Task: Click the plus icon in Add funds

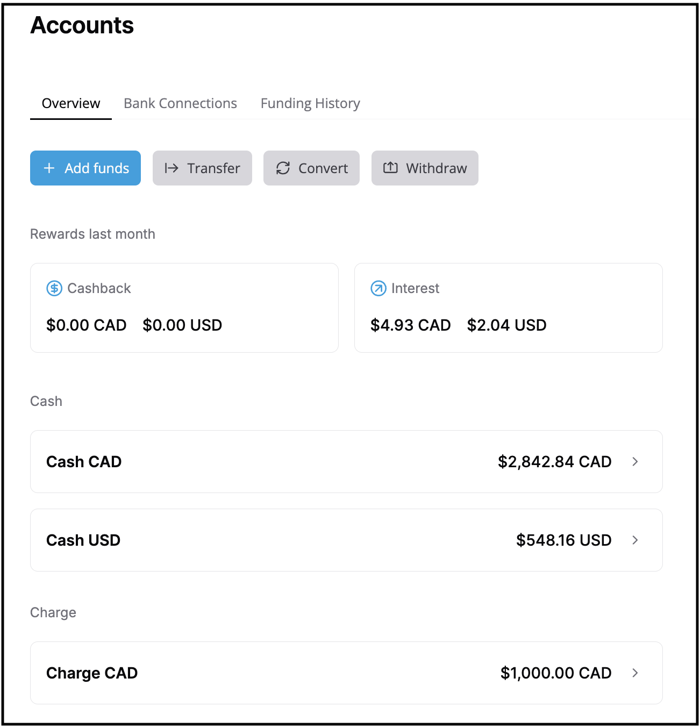Action: point(49,168)
